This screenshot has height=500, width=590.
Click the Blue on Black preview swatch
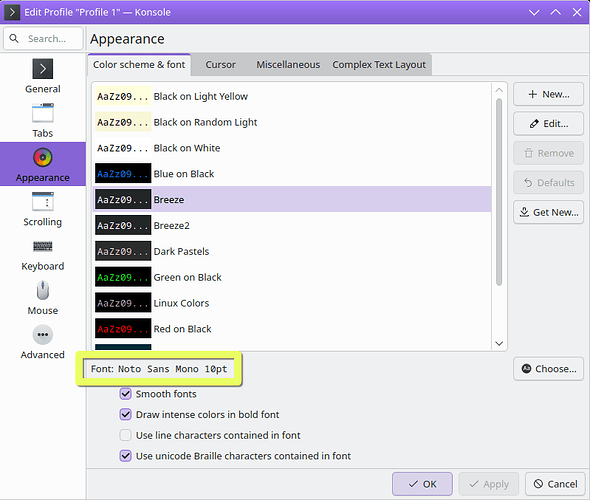point(123,174)
